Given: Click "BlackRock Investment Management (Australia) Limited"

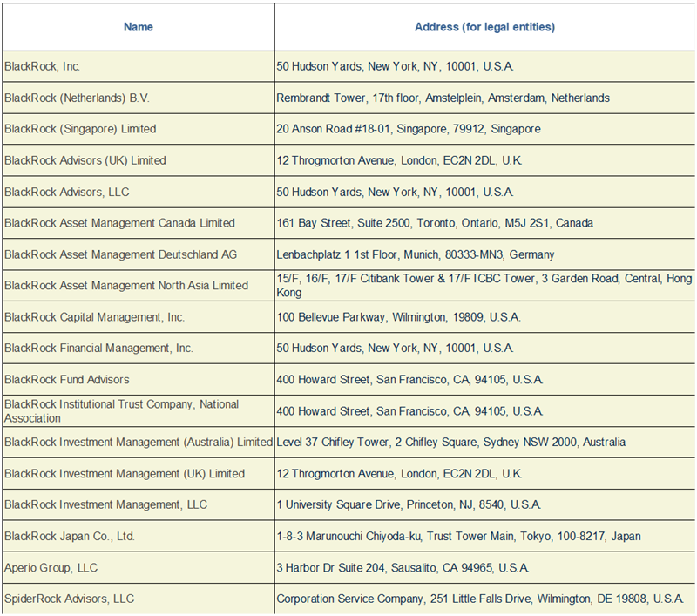Looking at the screenshot, I should coord(139,443).
